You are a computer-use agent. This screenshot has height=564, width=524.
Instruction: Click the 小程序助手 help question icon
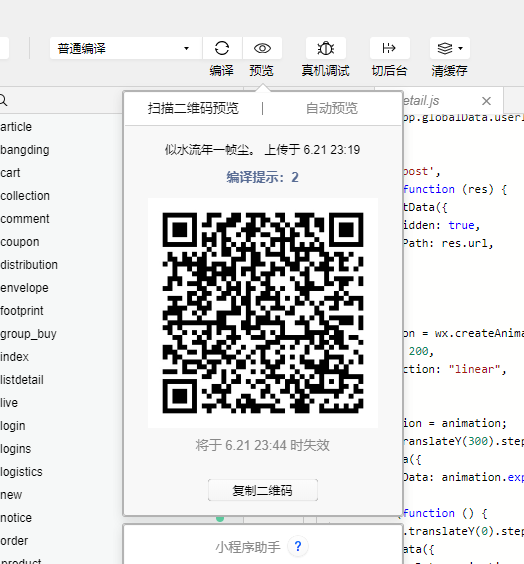click(x=298, y=546)
